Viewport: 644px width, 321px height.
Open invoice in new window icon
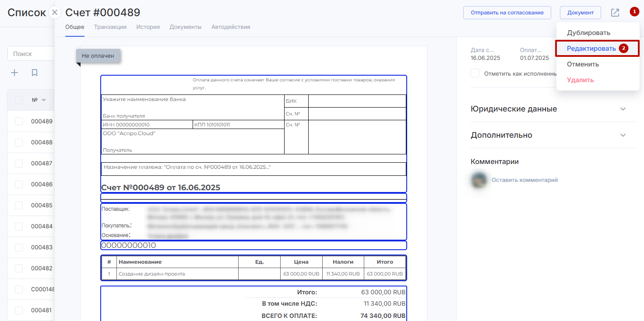point(615,13)
